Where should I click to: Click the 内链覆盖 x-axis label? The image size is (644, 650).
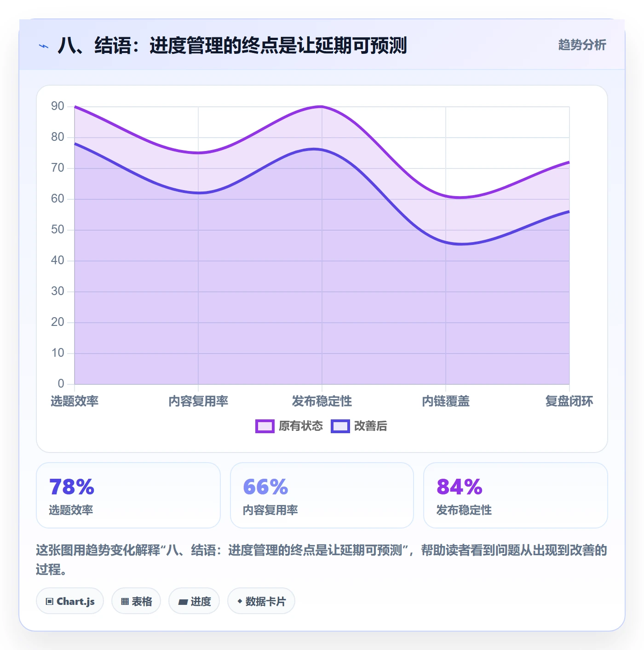pyautogui.click(x=446, y=401)
